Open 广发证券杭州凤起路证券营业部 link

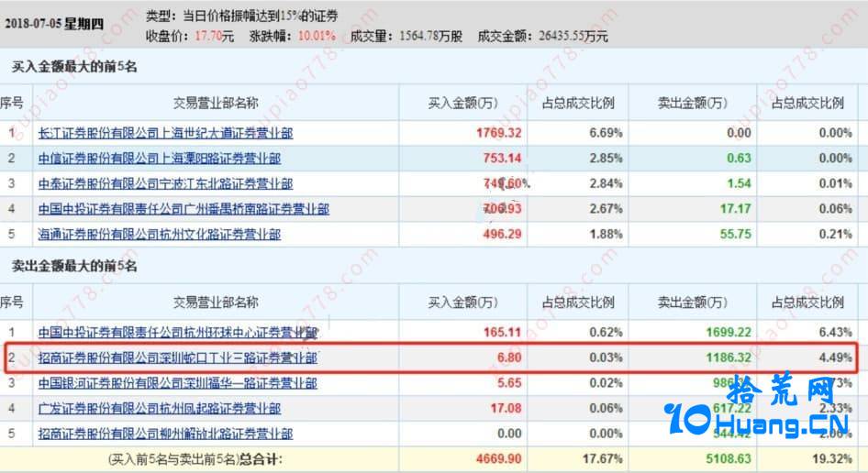tap(160, 408)
